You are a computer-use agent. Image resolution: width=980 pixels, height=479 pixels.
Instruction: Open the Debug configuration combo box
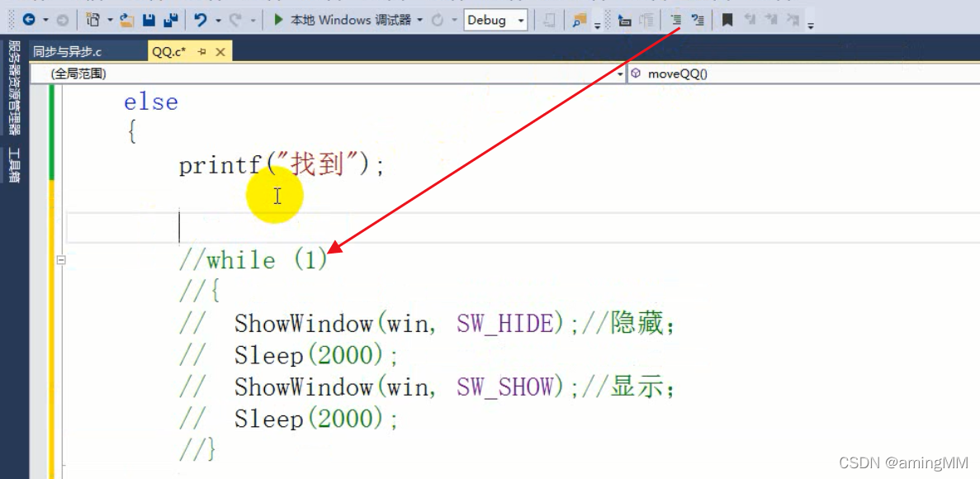(495, 21)
